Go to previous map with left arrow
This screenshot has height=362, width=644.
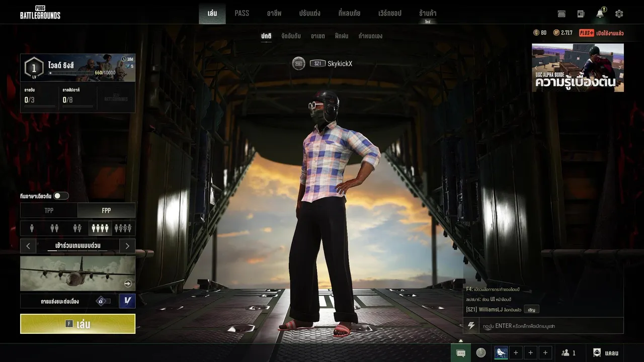click(x=28, y=246)
